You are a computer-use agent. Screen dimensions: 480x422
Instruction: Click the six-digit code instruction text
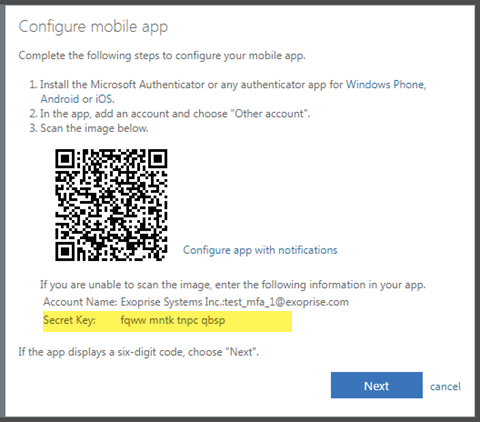(139, 352)
